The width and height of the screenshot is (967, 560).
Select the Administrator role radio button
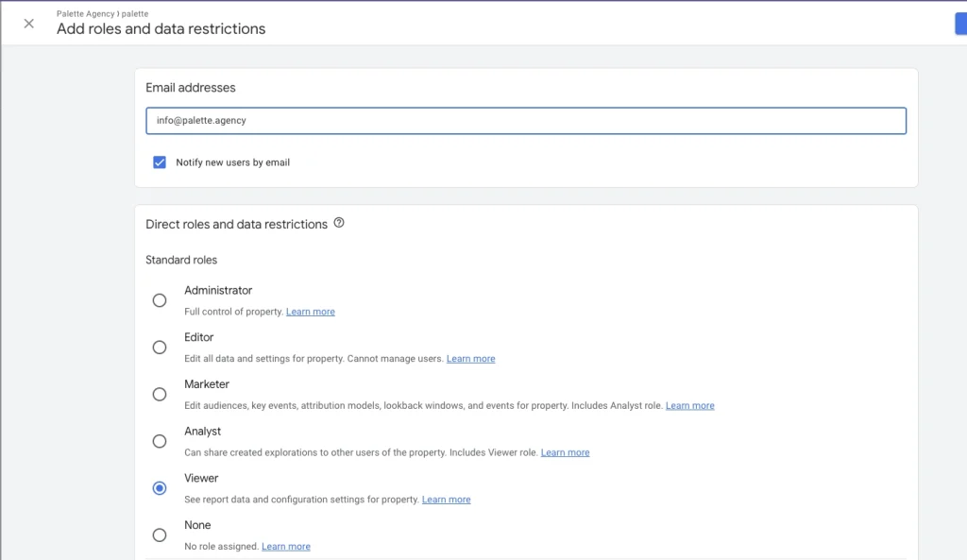(159, 300)
